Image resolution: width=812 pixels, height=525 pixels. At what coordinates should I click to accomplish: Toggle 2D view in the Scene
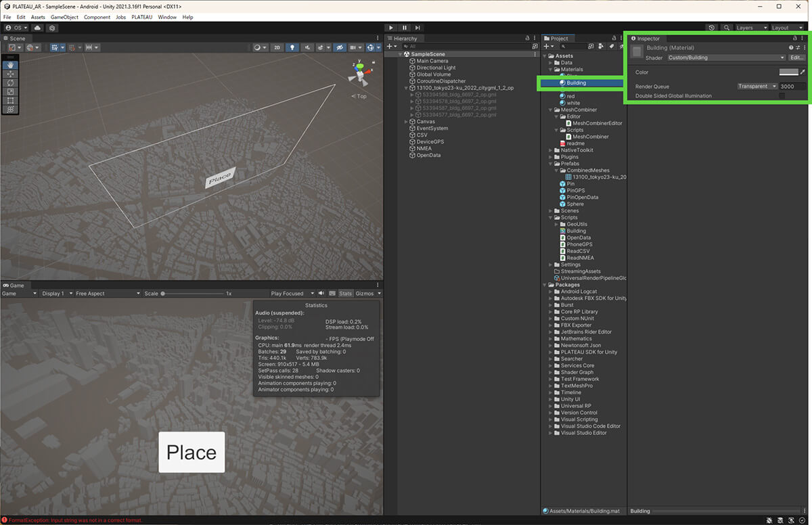pyautogui.click(x=277, y=47)
